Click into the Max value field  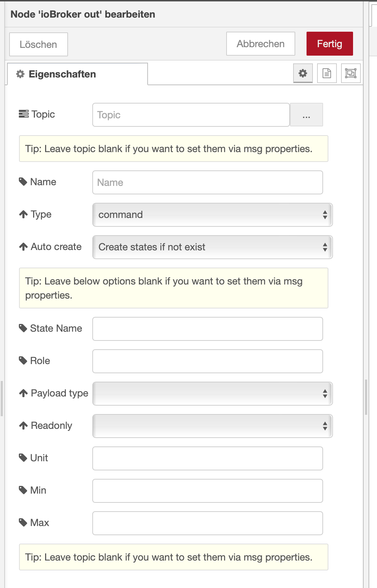208,523
